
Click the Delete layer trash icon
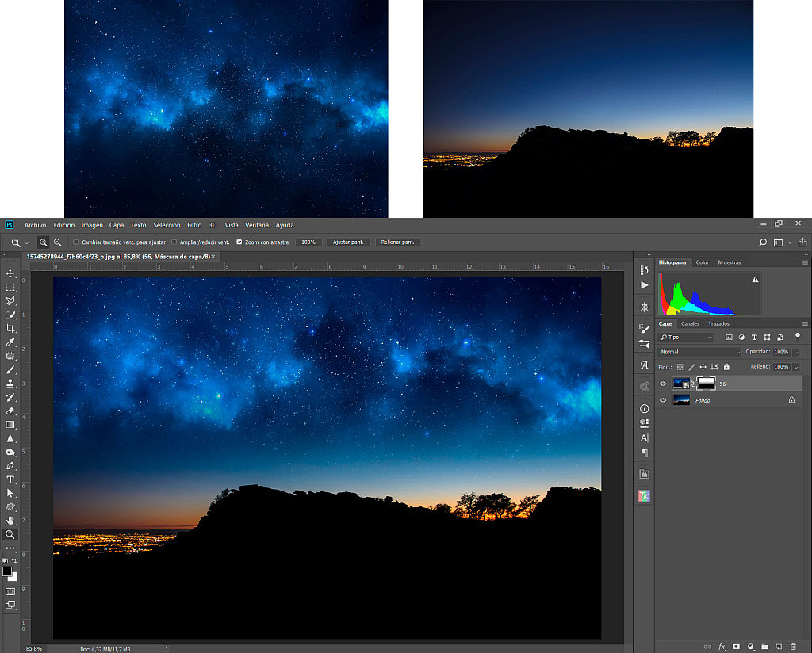click(x=793, y=647)
